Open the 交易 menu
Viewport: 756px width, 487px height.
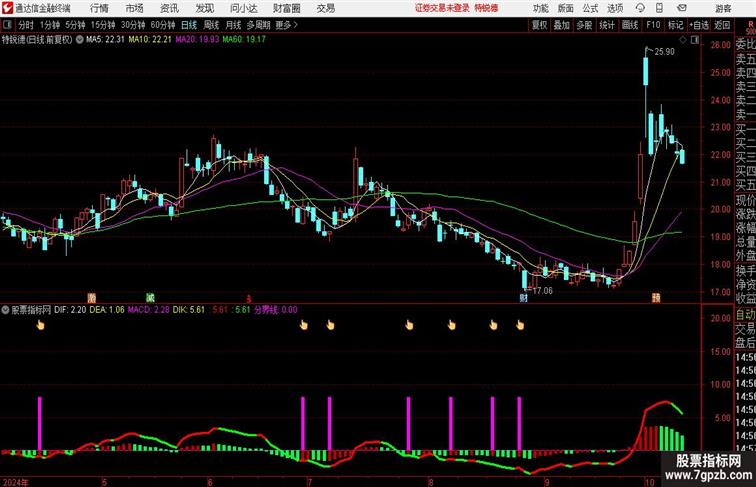[x=325, y=8]
